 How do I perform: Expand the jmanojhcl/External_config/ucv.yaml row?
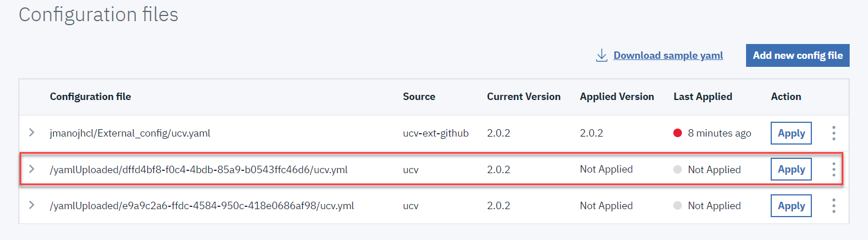[32, 133]
